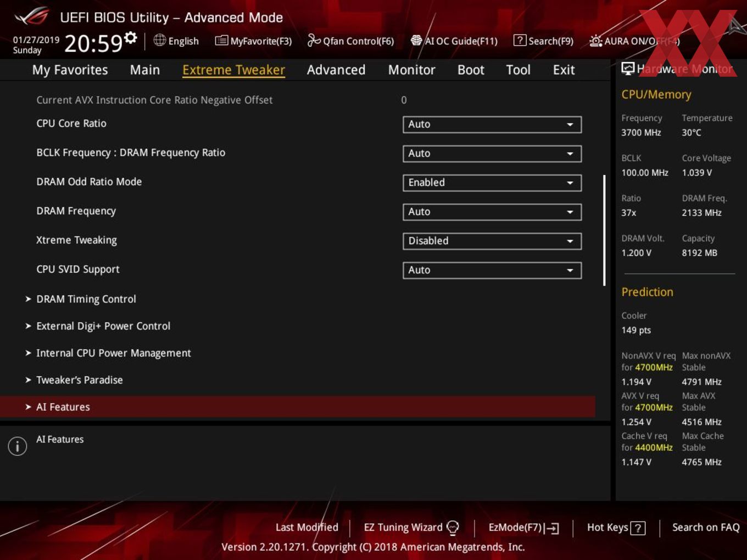This screenshot has height=560, width=747.
Task: Open the CPU SVID Support dropdown
Action: pyautogui.click(x=492, y=270)
